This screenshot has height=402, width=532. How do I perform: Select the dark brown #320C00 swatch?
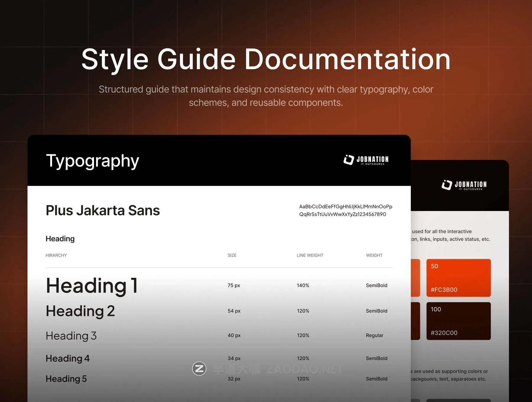tap(458, 321)
